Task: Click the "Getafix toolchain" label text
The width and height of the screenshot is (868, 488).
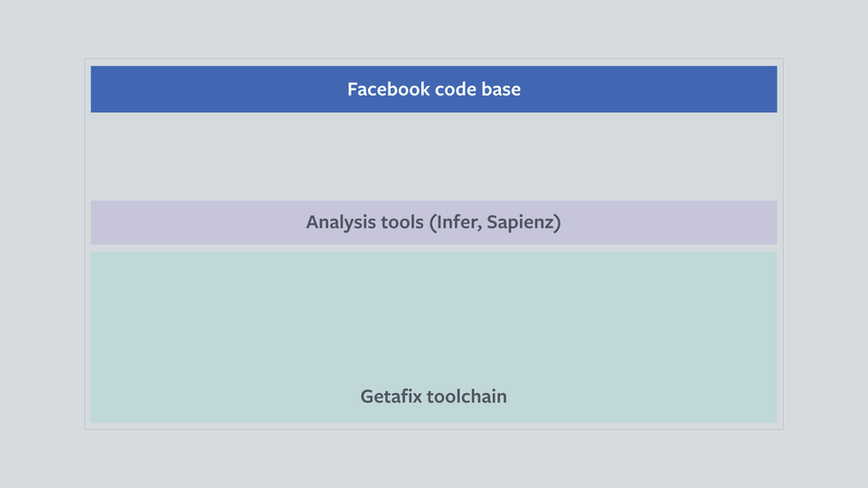Action: (433, 396)
